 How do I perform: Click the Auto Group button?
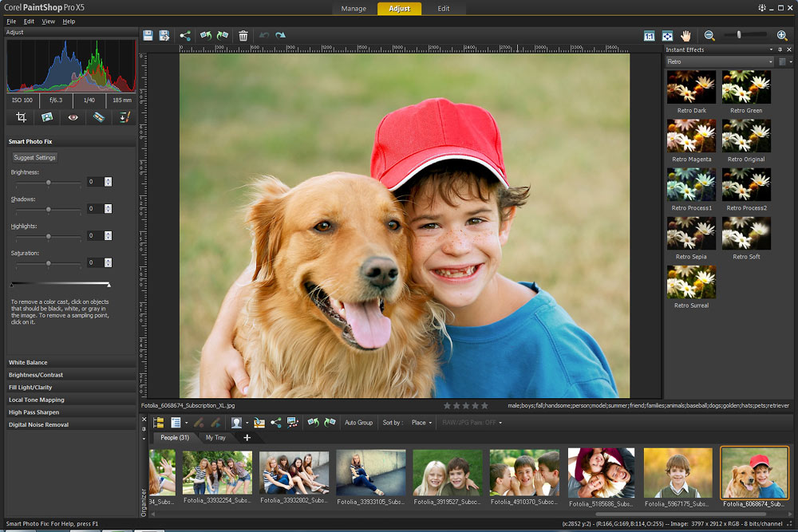358,424
